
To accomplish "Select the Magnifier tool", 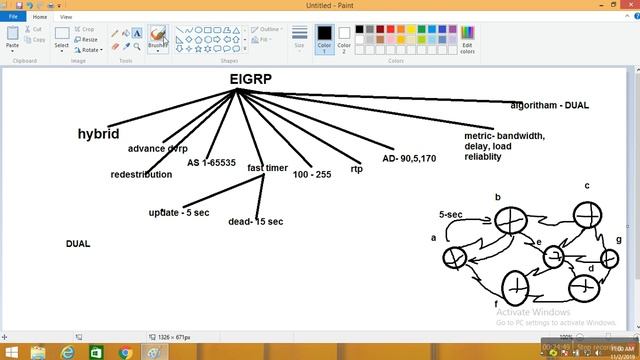I will [x=137, y=47].
